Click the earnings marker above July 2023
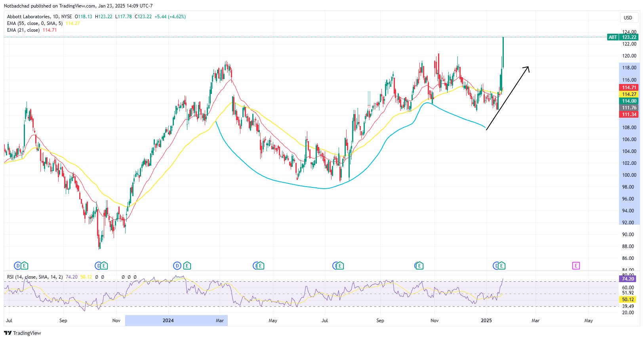Viewport: 644px width, 340px height. click(25, 266)
